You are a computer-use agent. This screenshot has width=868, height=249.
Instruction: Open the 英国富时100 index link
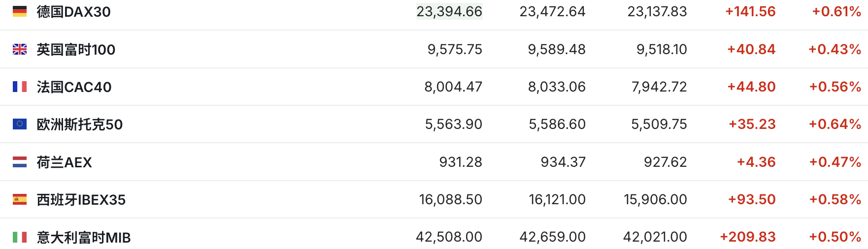76,50
